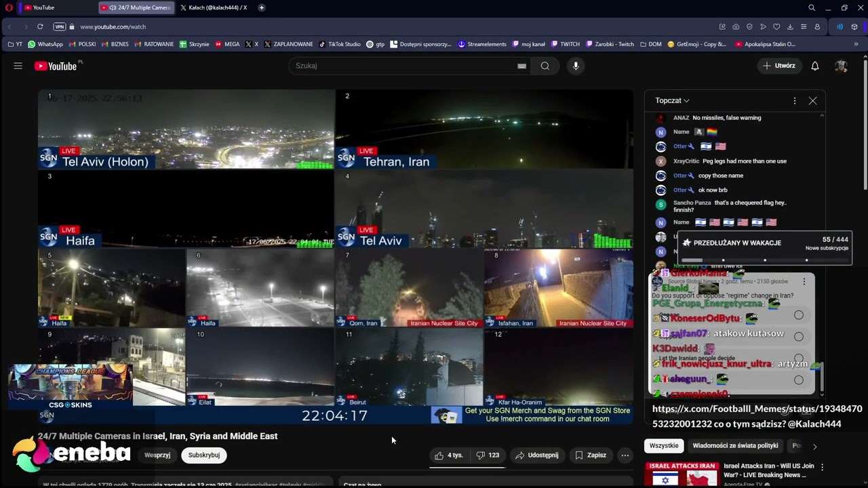This screenshot has width=868, height=488.
Task: Open the poll three-dot menu
Action: [x=804, y=281]
